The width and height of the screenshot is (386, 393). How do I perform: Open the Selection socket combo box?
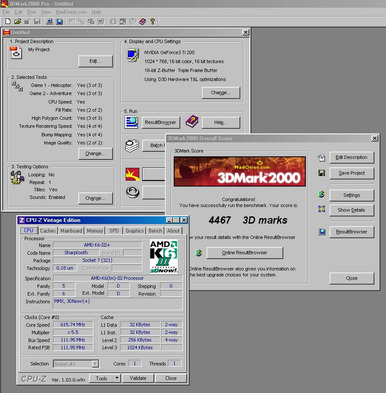coord(76,364)
